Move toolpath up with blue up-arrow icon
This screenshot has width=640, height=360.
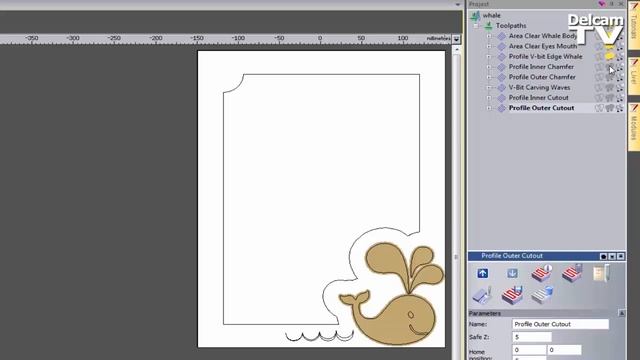point(482,273)
